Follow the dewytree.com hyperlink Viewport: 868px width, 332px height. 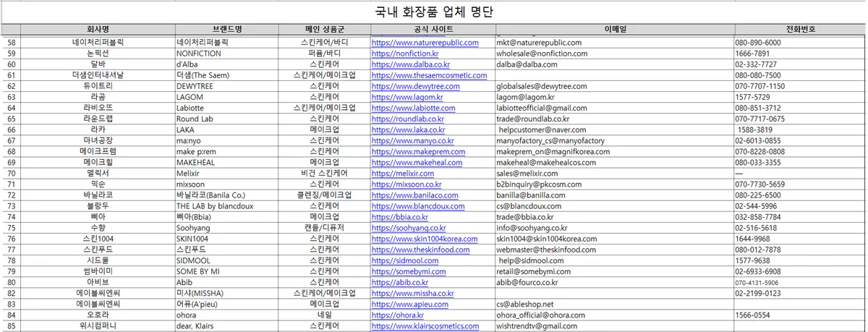coord(415,86)
